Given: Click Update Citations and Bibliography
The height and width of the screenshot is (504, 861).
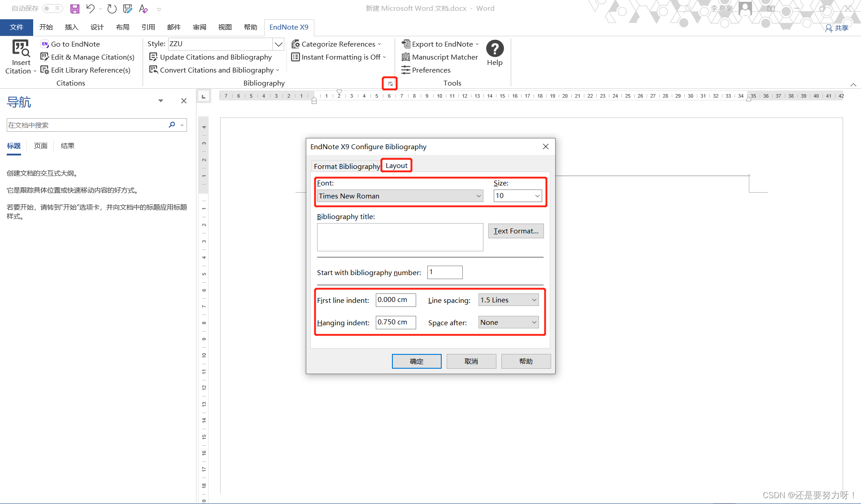Looking at the screenshot, I should pos(215,57).
